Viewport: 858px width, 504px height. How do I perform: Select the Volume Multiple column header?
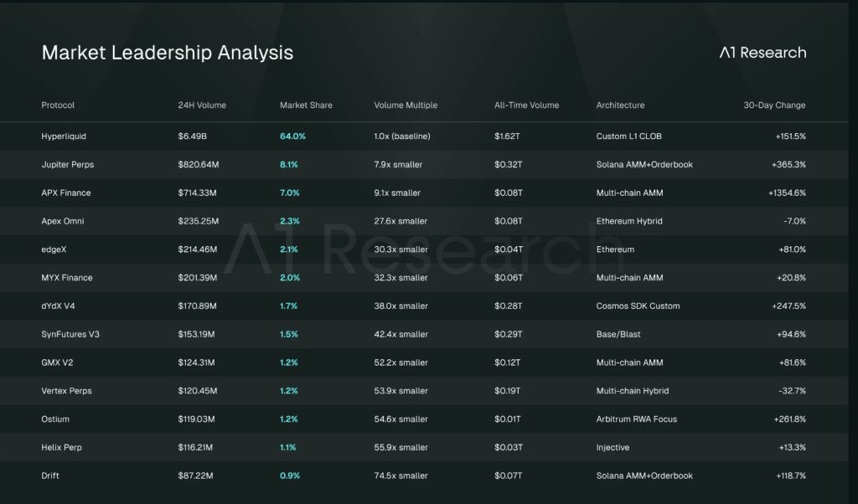click(x=406, y=105)
